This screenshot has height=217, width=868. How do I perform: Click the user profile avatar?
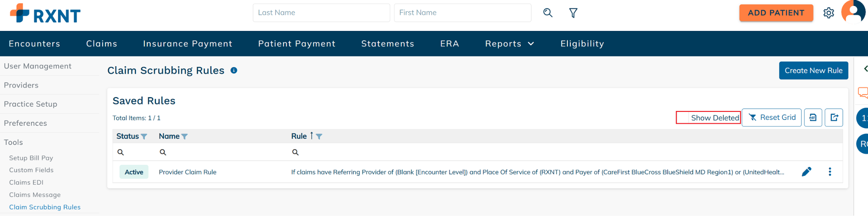click(x=853, y=11)
